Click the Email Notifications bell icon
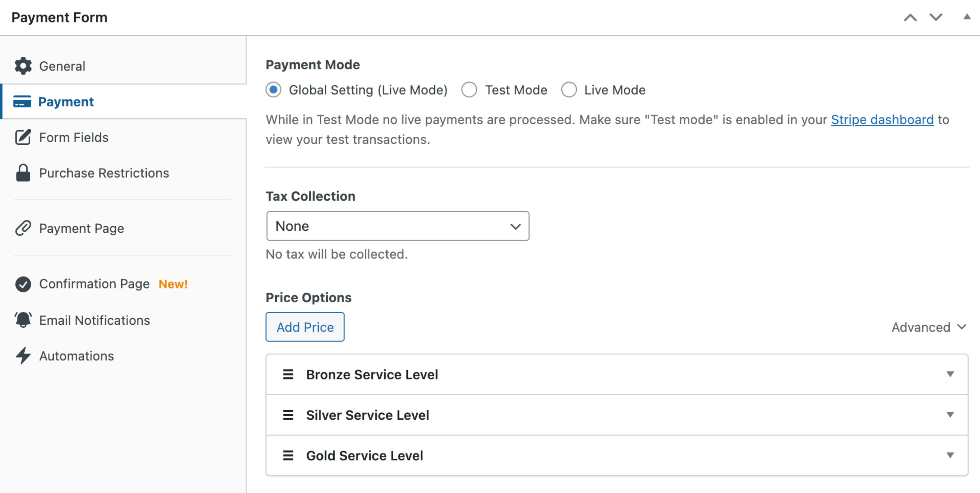 click(x=23, y=320)
